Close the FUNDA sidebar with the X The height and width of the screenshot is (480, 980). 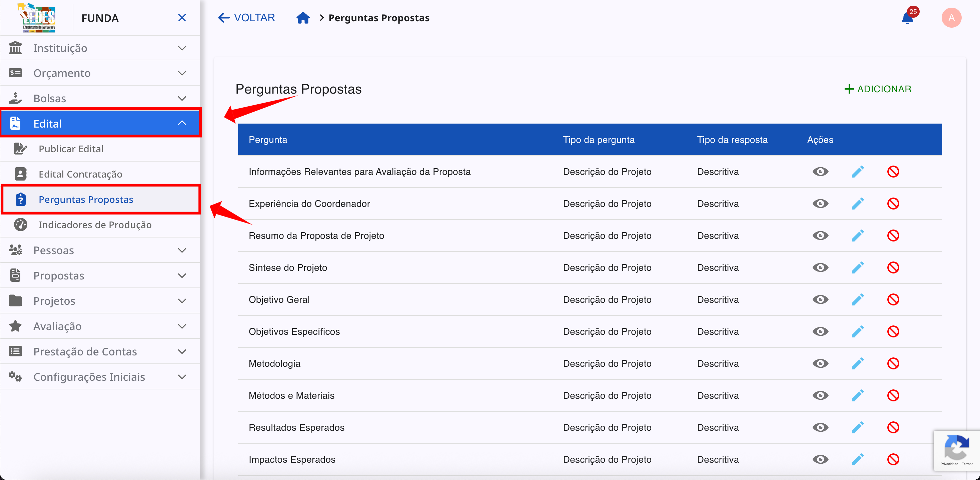(182, 17)
